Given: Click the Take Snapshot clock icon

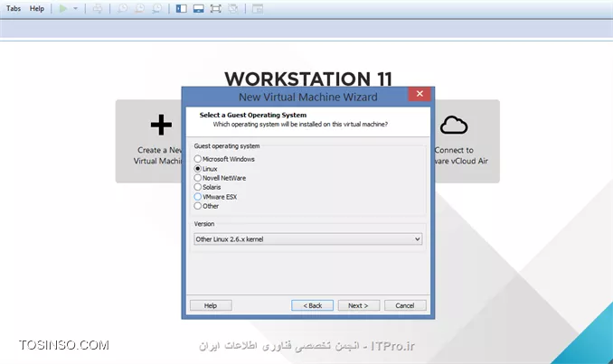Looking at the screenshot, I should pos(122,9).
